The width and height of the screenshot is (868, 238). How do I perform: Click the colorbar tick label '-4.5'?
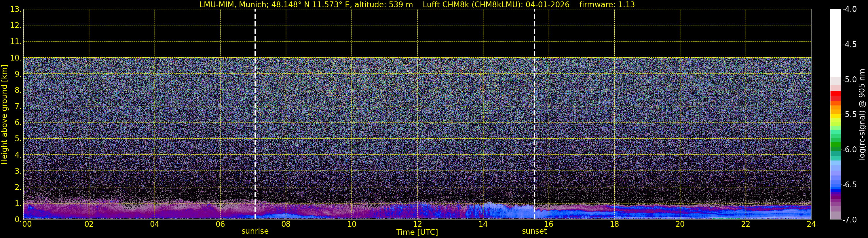(849, 44)
